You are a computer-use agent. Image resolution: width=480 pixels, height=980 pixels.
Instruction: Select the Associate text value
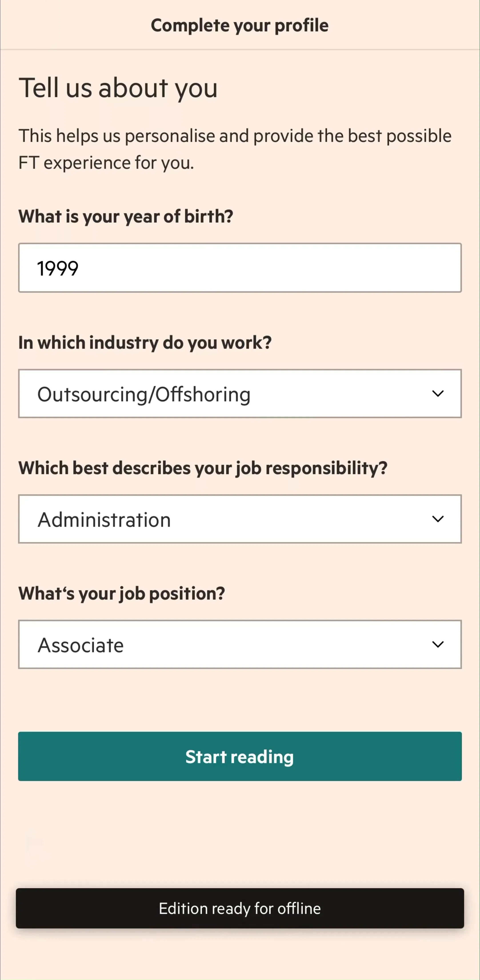[x=81, y=646]
